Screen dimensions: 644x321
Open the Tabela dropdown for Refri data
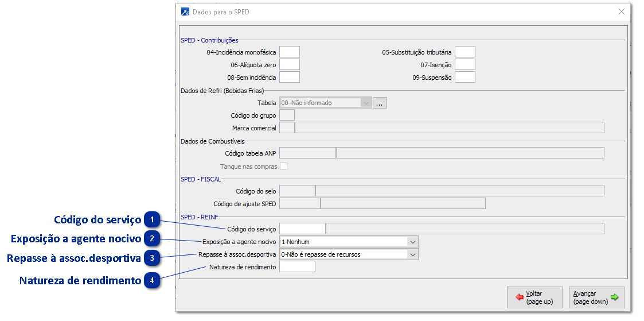coord(366,103)
